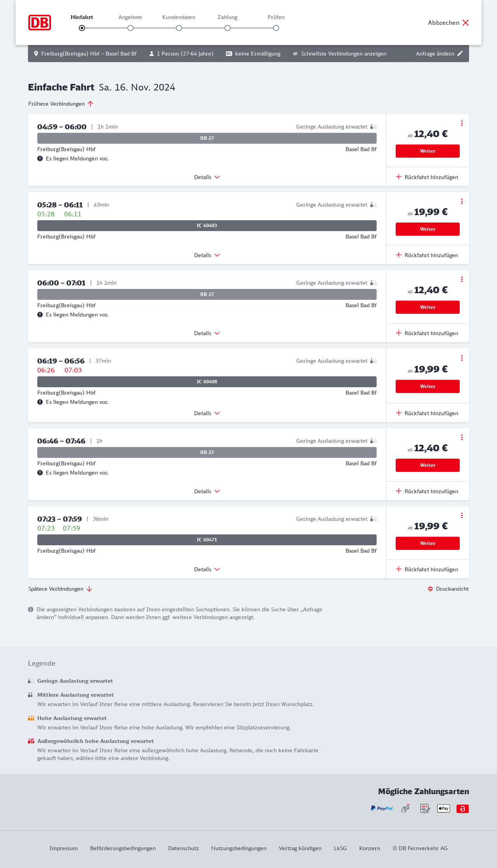The width and height of the screenshot is (497, 868).
Task: Click the Druckansicht printer icon
Action: 430,589
